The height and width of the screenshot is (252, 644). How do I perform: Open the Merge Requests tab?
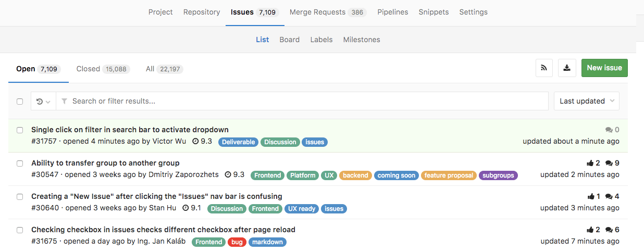pyautogui.click(x=317, y=12)
